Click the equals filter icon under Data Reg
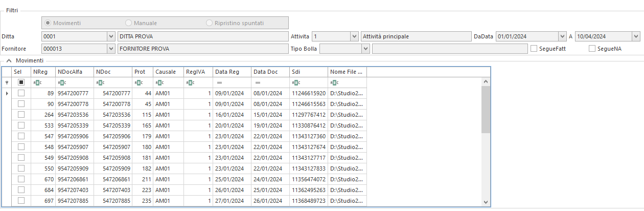The image size is (644, 211). 219,82
